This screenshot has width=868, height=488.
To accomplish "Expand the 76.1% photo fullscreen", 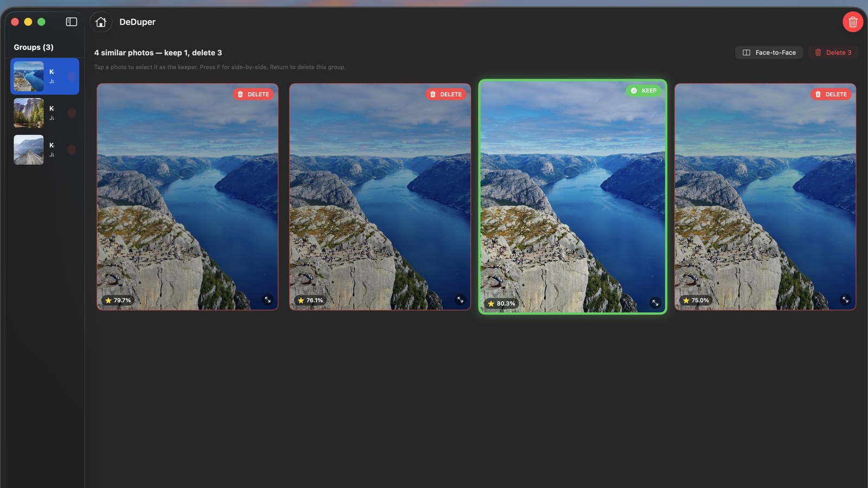I will tap(460, 299).
